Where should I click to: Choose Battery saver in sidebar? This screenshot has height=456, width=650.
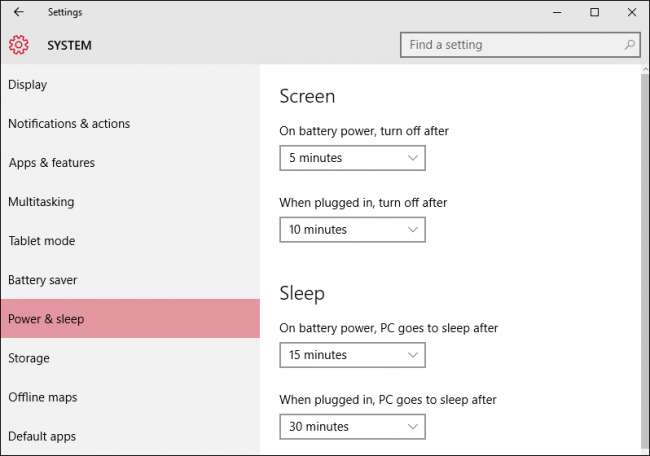[43, 280]
